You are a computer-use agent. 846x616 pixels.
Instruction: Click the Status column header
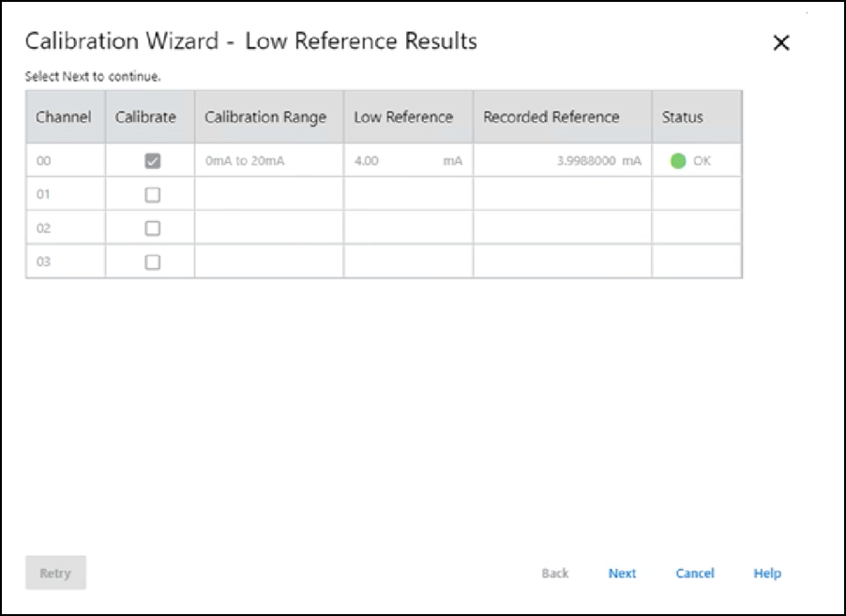[682, 117]
